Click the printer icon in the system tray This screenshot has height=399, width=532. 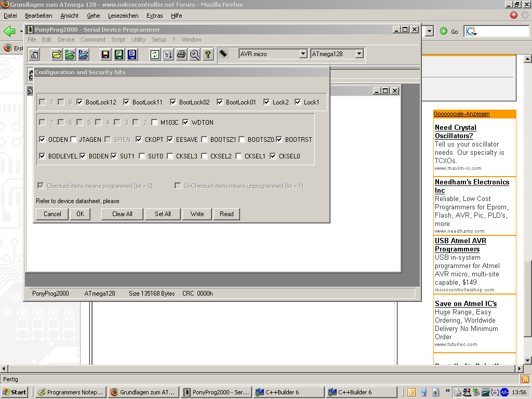point(457,392)
